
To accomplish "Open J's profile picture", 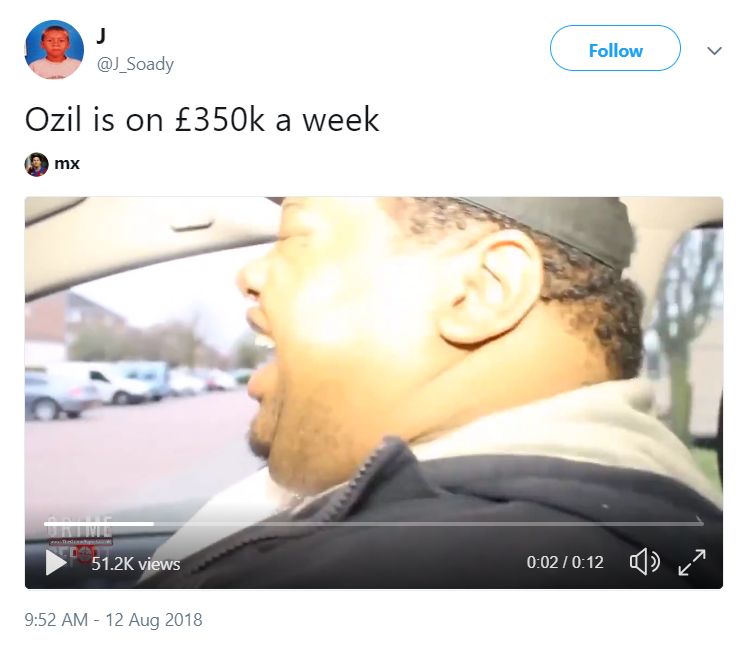I will point(54,49).
